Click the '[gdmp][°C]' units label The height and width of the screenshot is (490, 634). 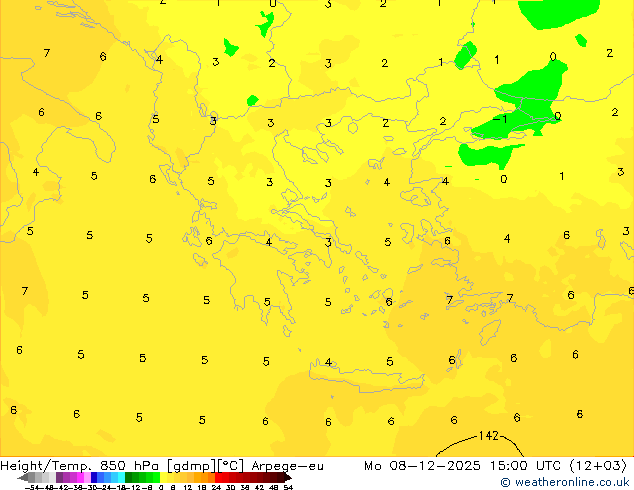(x=206, y=466)
